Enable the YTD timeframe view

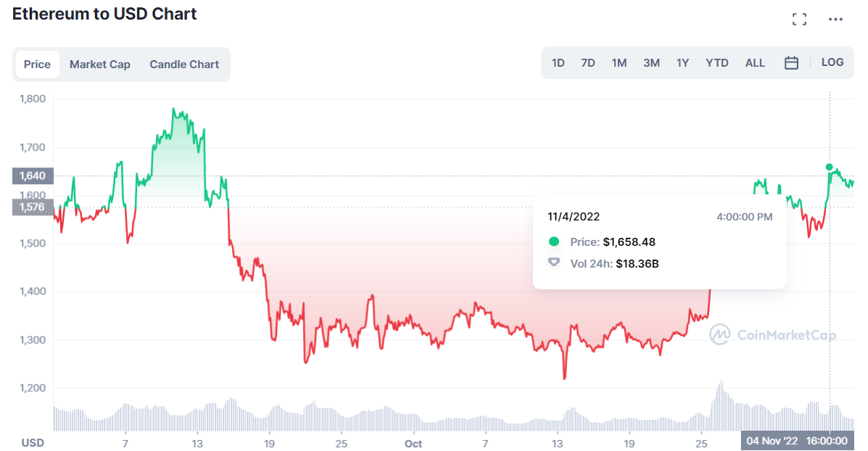point(716,63)
